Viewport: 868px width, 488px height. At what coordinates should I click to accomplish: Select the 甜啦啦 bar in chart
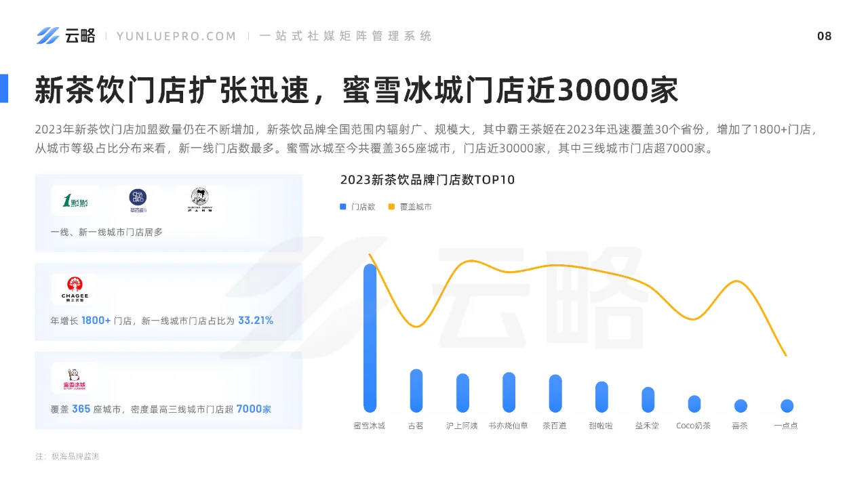[x=601, y=396]
